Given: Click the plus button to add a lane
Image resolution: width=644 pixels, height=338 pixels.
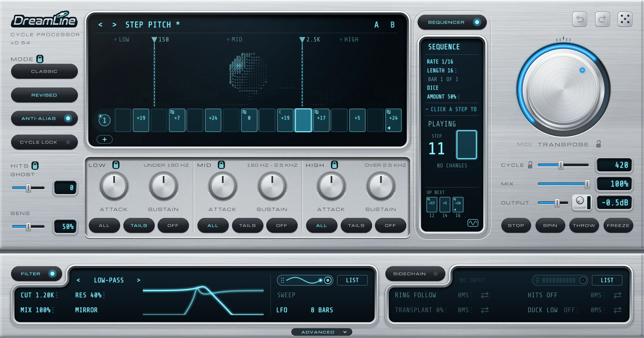Looking at the screenshot, I should point(105,139).
